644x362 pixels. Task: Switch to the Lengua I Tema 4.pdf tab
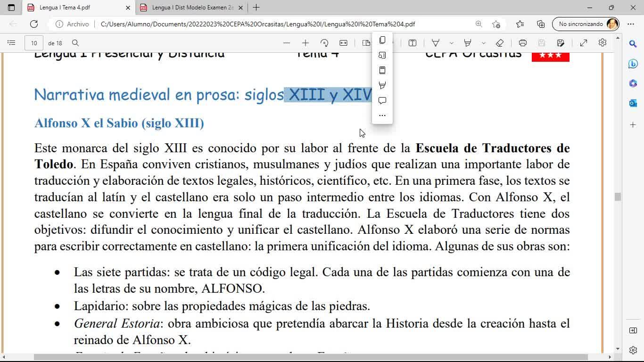(79, 8)
